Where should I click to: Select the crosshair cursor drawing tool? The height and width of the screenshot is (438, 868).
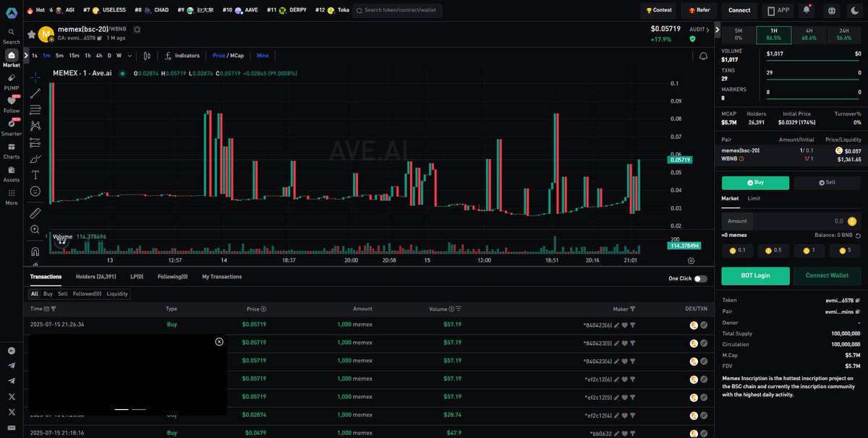(x=35, y=77)
